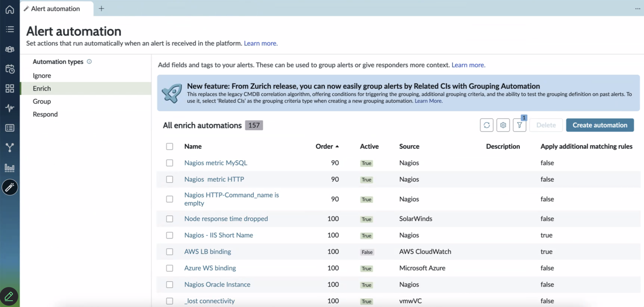644x307 pixels.
Task: Open the Nagios - IIS Short Name automation
Action: 218,235
